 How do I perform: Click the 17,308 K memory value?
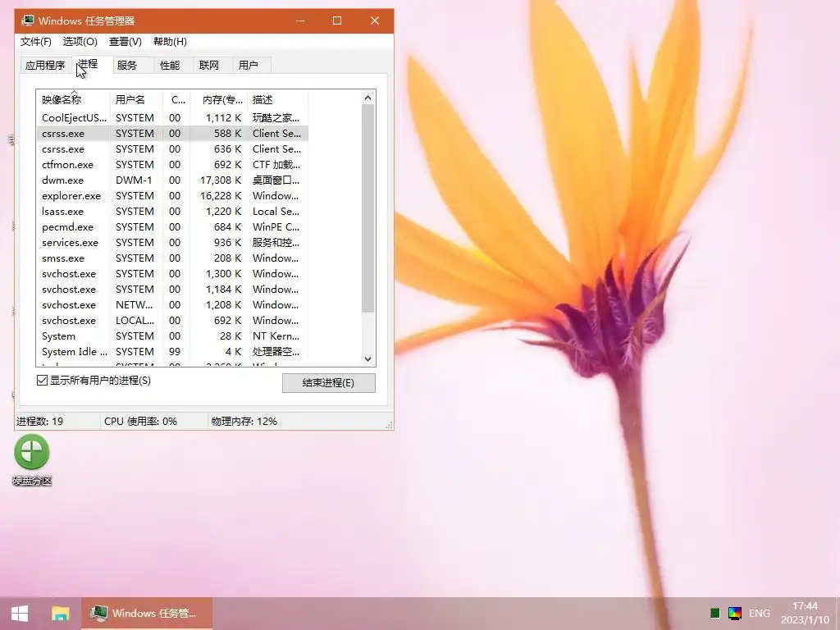221,180
